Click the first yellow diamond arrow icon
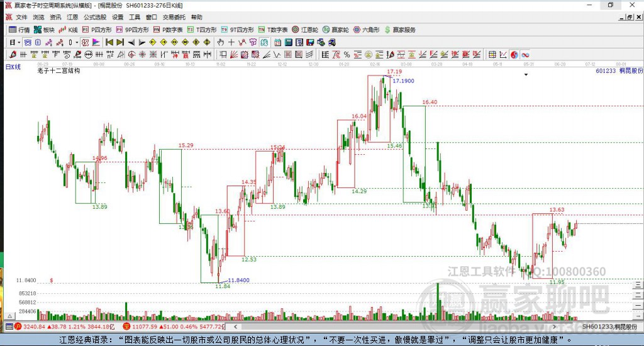Screen dimensions: 644x346 [153, 42]
